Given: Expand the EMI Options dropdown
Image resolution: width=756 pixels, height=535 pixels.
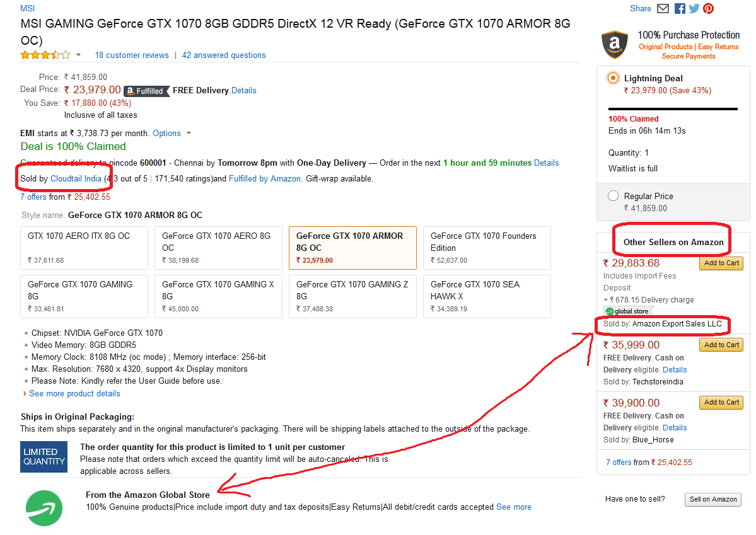Looking at the screenshot, I should pyautogui.click(x=172, y=133).
